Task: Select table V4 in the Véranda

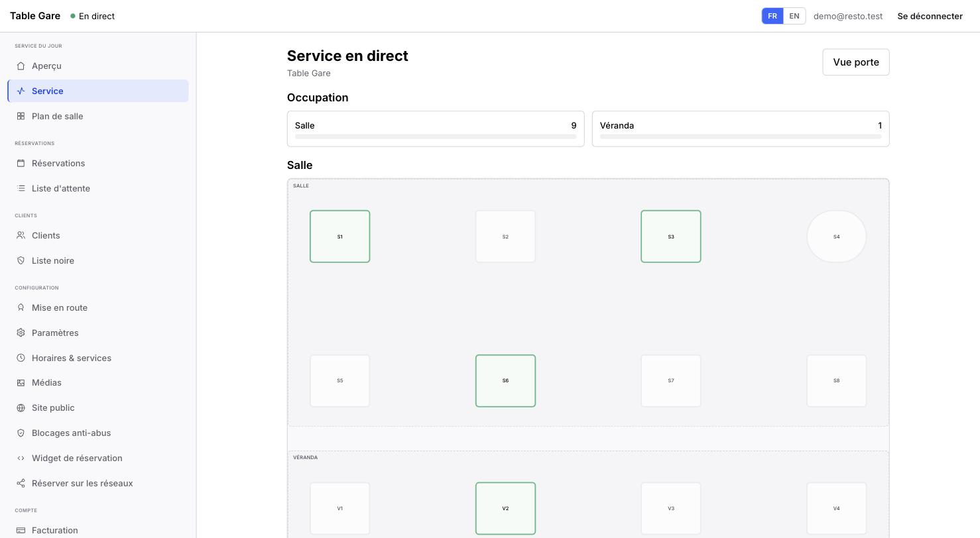Action: pyautogui.click(x=837, y=508)
